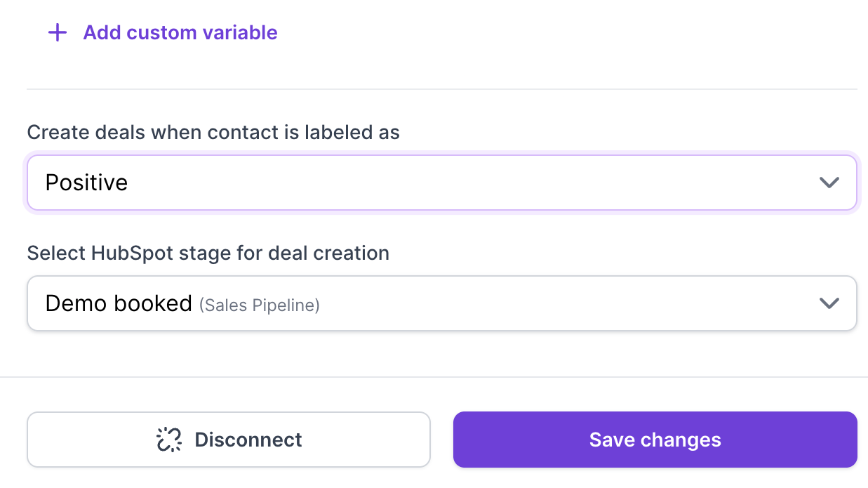
Task: Click the Positive value text in the dropdown
Action: tap(86, 183)
